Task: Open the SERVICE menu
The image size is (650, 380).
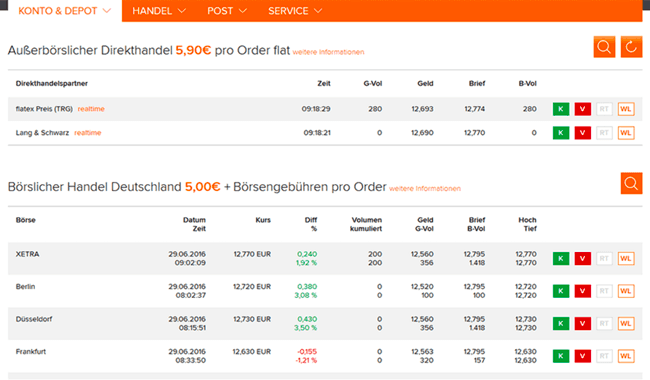Action: point(295,11)
